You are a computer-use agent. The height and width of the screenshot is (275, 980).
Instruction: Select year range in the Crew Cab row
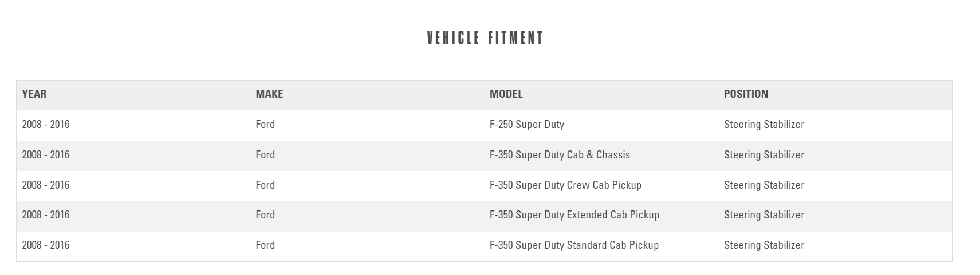(46, 185)
